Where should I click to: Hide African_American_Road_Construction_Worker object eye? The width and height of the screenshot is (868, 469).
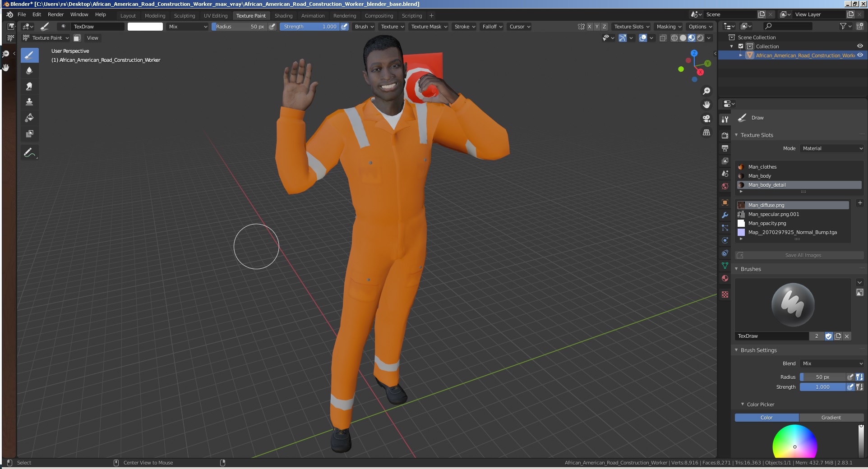point(860,55)
